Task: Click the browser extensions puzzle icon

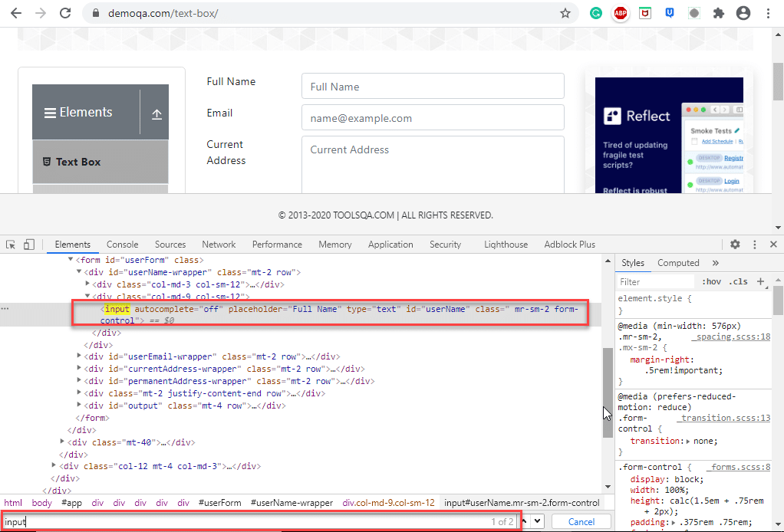Action: [719, 13]
